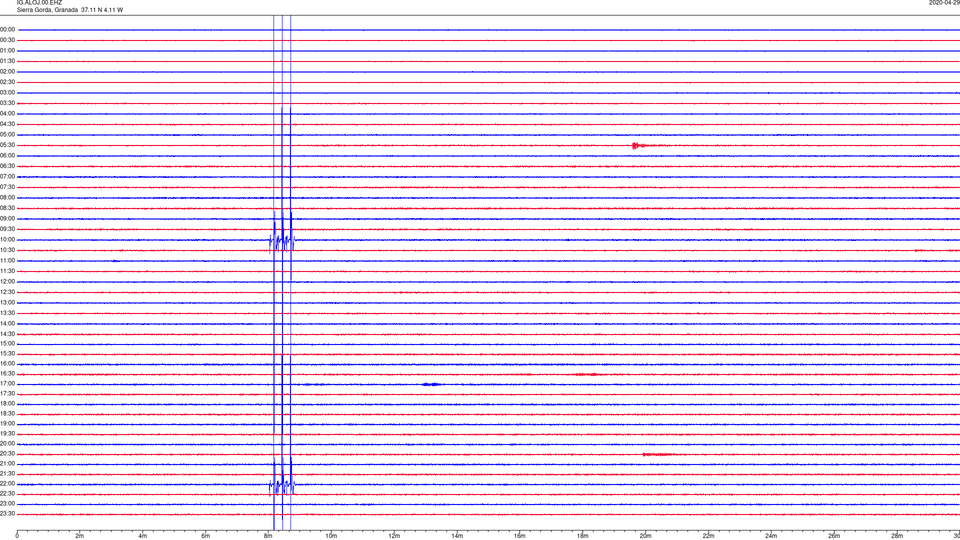The height and width of the screenshot is (540, 960).
Task: Select the 28m tick label on time axis
Action: (897, 536)
